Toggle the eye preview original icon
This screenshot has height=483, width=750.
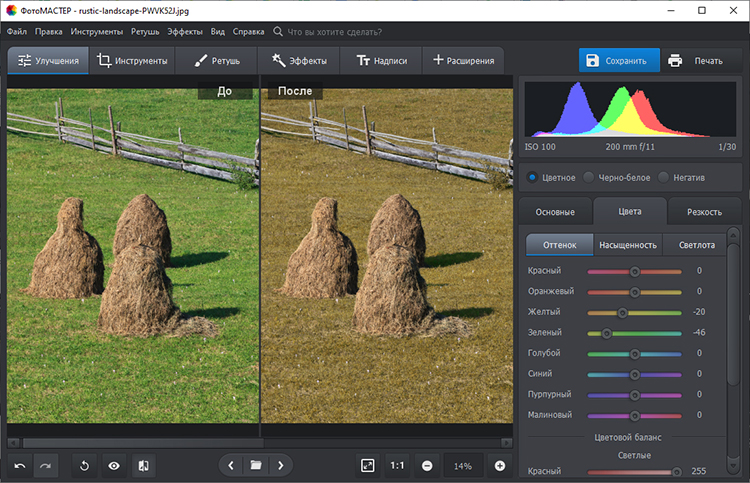click(x=114, y=465)
